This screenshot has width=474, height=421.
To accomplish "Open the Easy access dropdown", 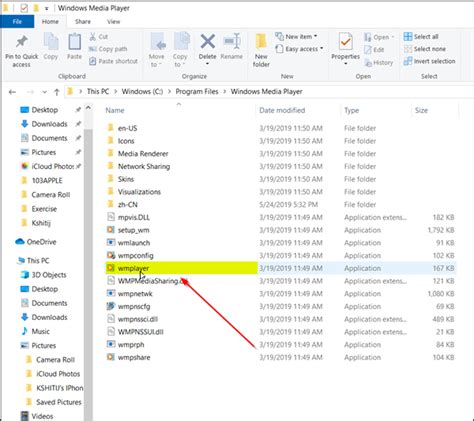I will 299,49.
